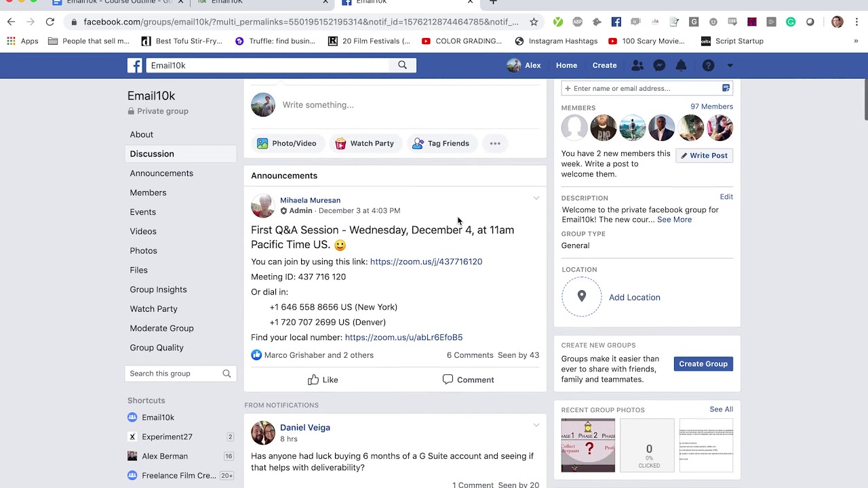Open Daniel Veiga's profile link
The image size is (868, 488).
pyautogui.click(x=305, y=428)
